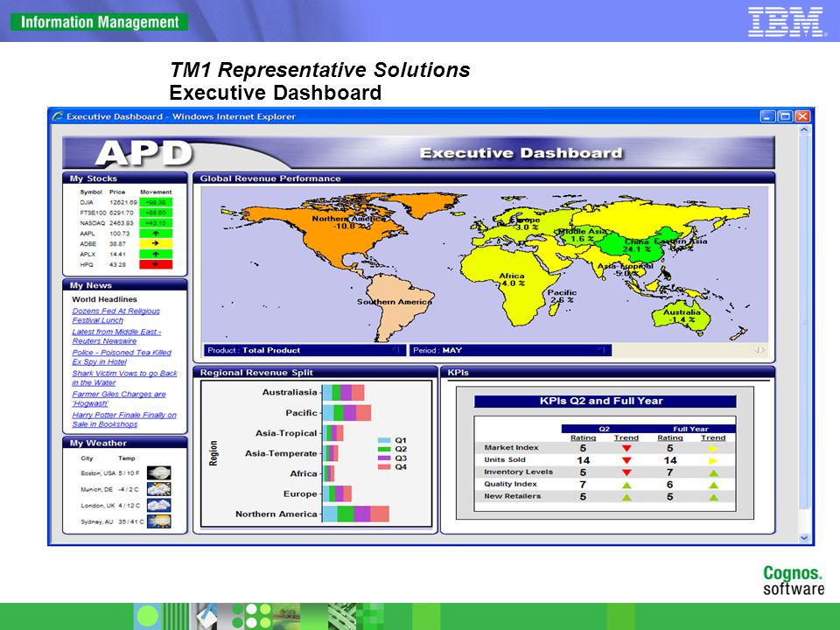This screenshot has height=630, width=840.
Task: Click the IBM logo in slide header
Action: (786, 21)
